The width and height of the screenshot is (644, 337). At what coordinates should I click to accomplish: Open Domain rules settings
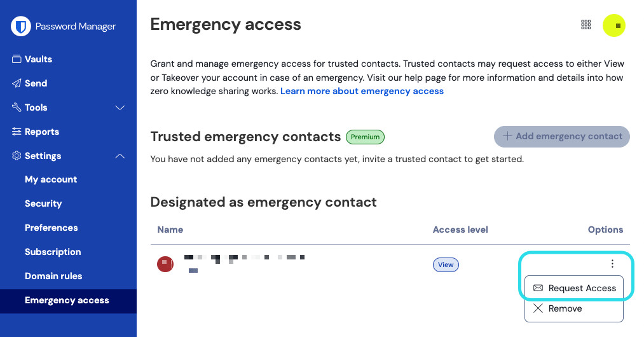coord(53,276)
